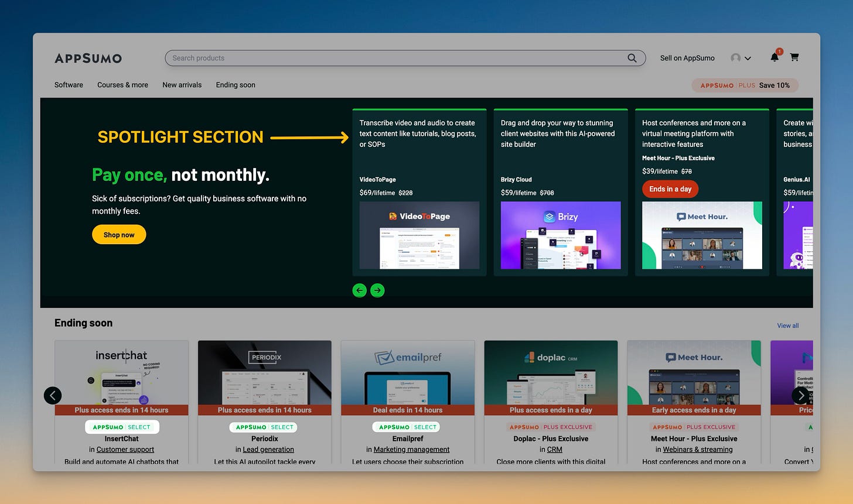Click Sell on AppSumo link
The image size is (853, 504).
(687, 58)
